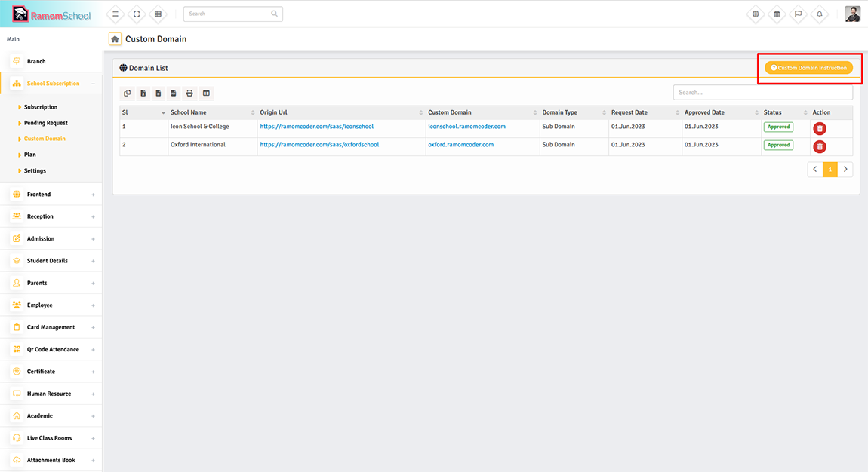Copy table data using copy icon
This screenshot has height=472, width=868.
pyautogui.click(x=128, y=93)
